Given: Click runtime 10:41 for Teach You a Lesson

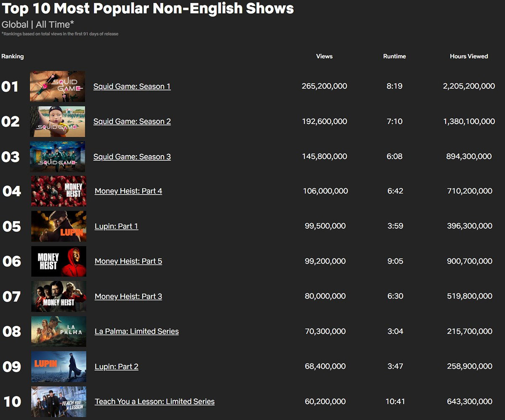Looking at the screenshot, I should pyautogui.click(x=395, y=402).
